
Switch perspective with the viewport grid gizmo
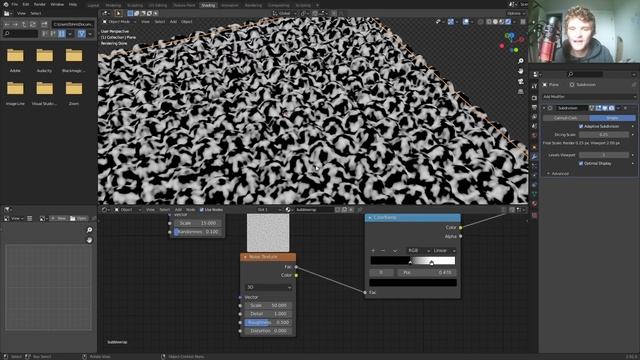tap(520, 91)
